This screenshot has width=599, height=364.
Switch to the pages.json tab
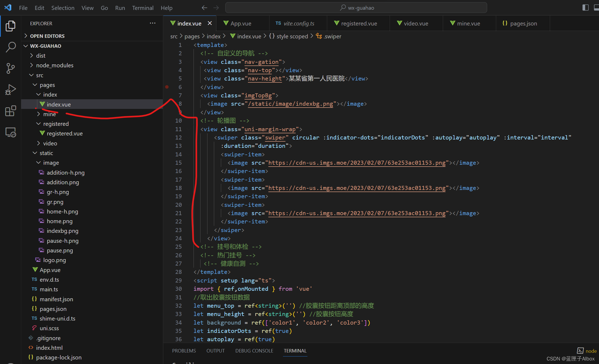point(523,23)
